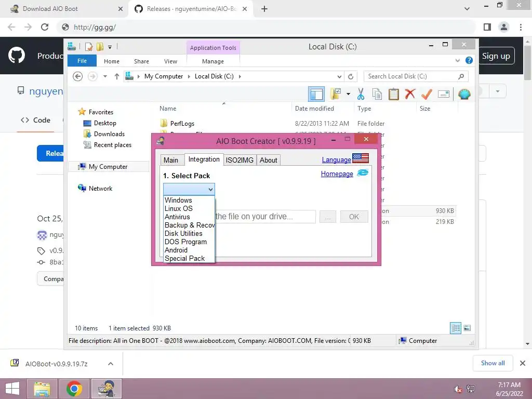Collapse the Select Pack combo box
Viewport: 532px width, 399px height.
(210, 189)
